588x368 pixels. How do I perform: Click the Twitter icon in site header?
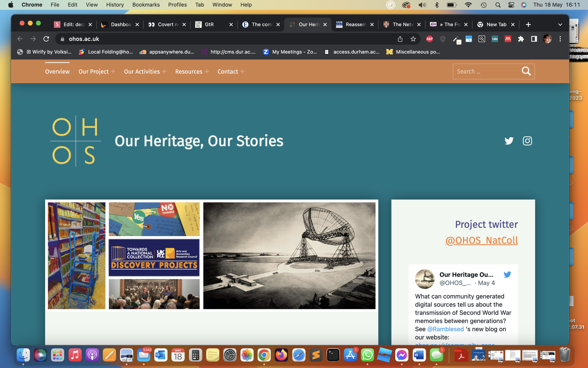[509, 141]
